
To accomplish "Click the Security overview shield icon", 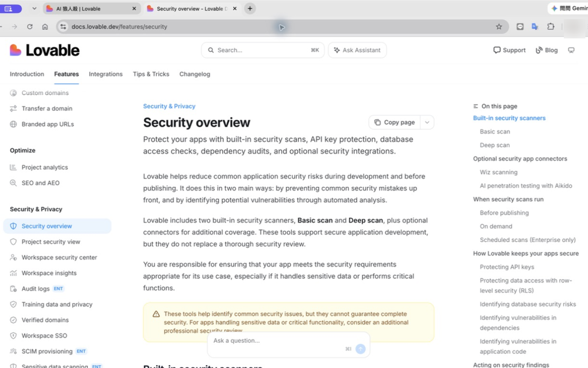I will point(13,226).
